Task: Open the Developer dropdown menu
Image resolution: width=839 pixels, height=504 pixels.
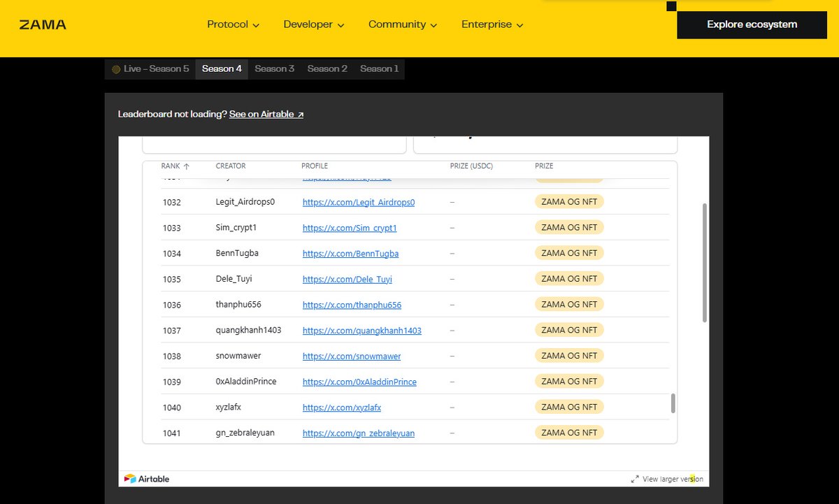Action: pos(314,24)
